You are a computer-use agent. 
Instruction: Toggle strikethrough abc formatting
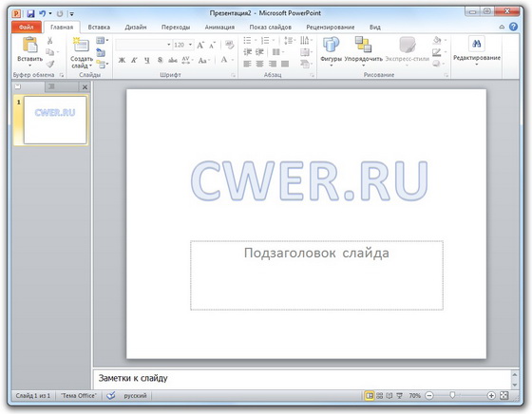tap(173, 61)
